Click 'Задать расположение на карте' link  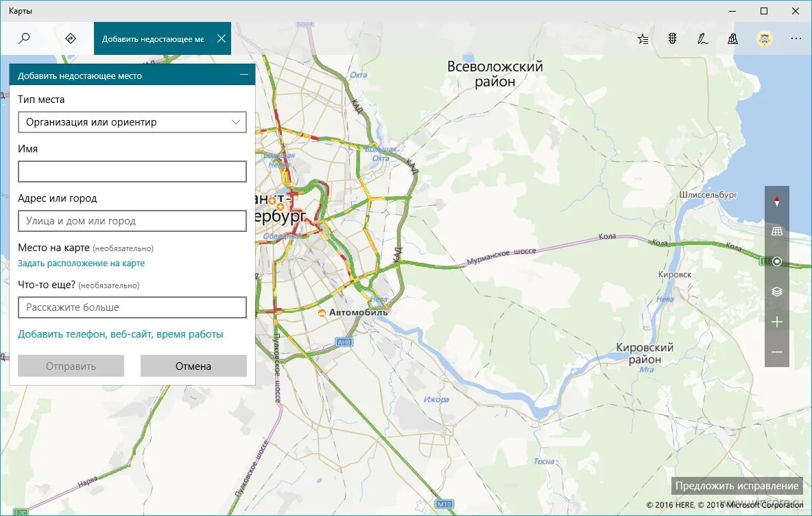[x=82, y=263]
